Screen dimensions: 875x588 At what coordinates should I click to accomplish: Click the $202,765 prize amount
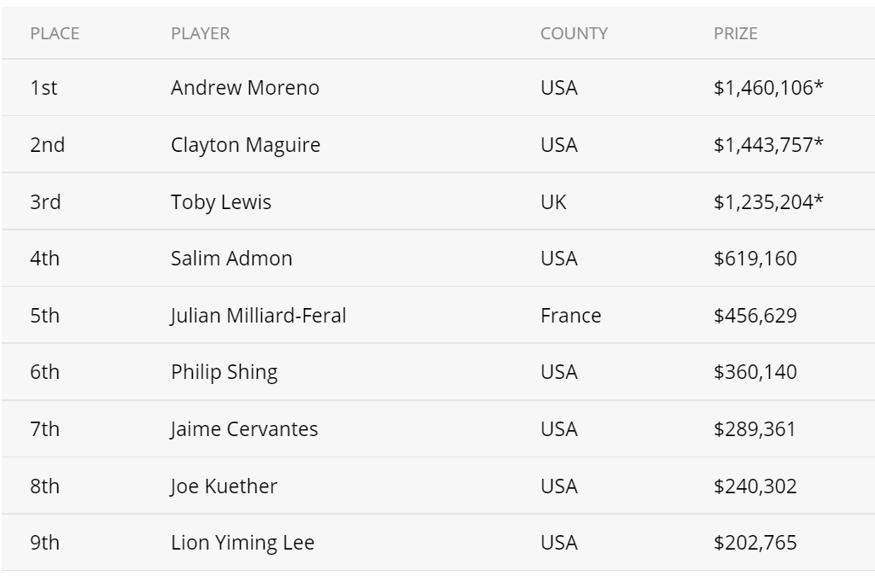(755, 543)
